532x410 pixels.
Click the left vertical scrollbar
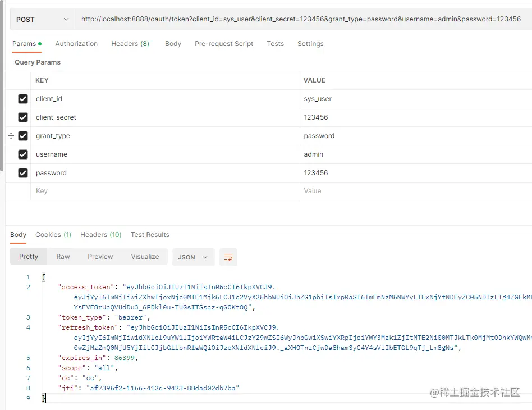coord(2,86)
